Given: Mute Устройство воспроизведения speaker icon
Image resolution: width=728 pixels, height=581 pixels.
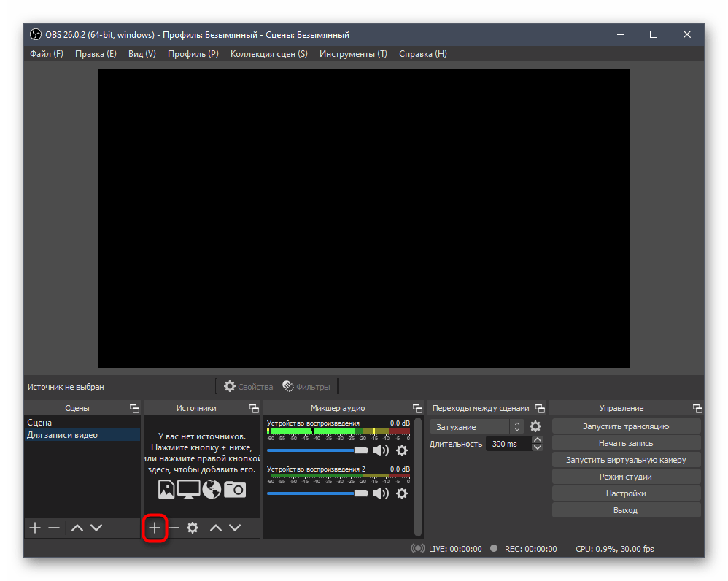Looking at the screenshot, I should (x=381, y=450).
